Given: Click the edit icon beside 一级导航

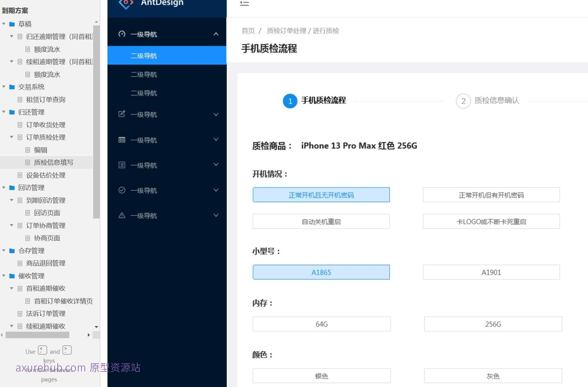Looking at the screenshot, I should [x=122, y=114].
